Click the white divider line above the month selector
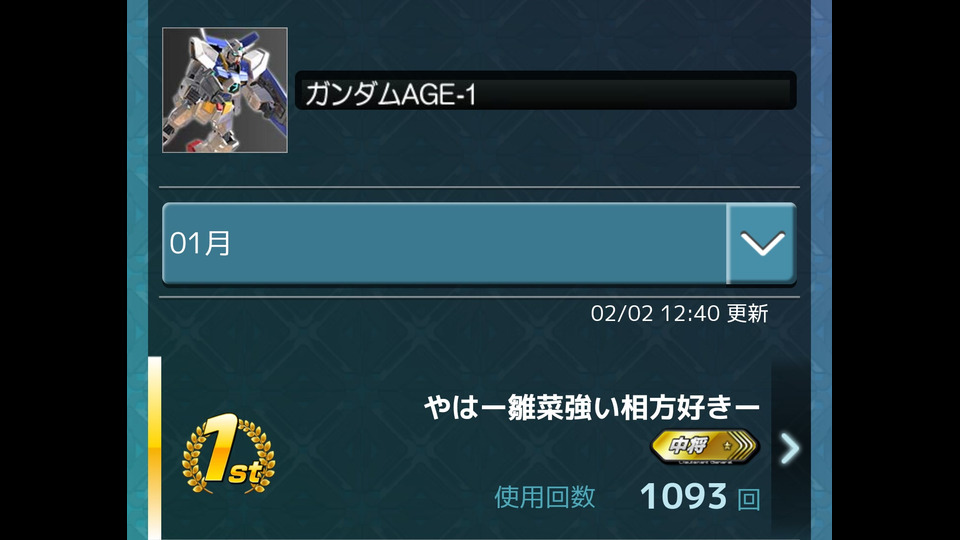Screen dimensions: 960x540 (479, 187)
